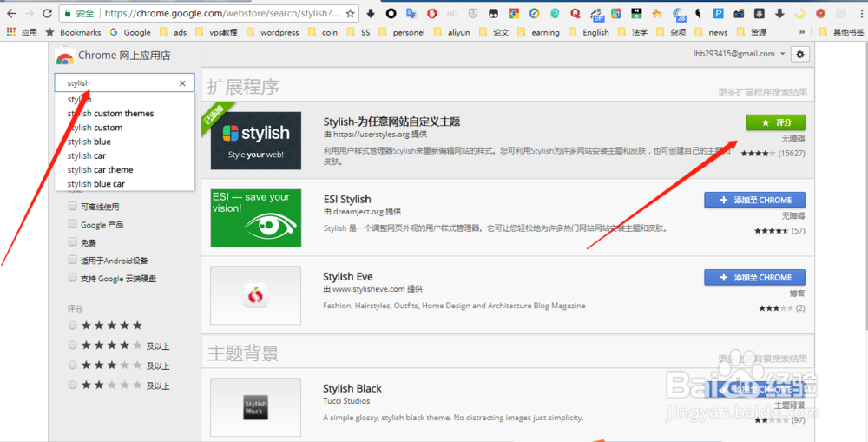This screenshot has width=868, height=442.
Task: Check the 免费 filter
Action: click(72, 242)
